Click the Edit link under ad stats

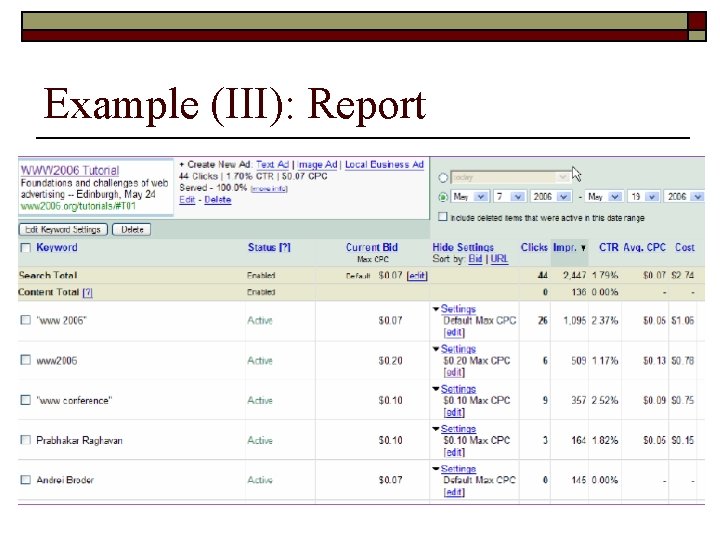point(187,200)
